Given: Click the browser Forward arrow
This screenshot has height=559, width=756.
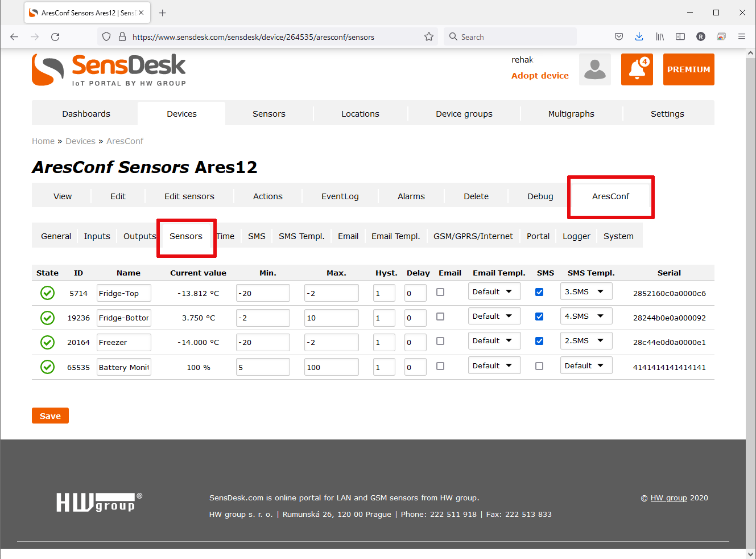Looking at the screenshot, I should point(35,36).
